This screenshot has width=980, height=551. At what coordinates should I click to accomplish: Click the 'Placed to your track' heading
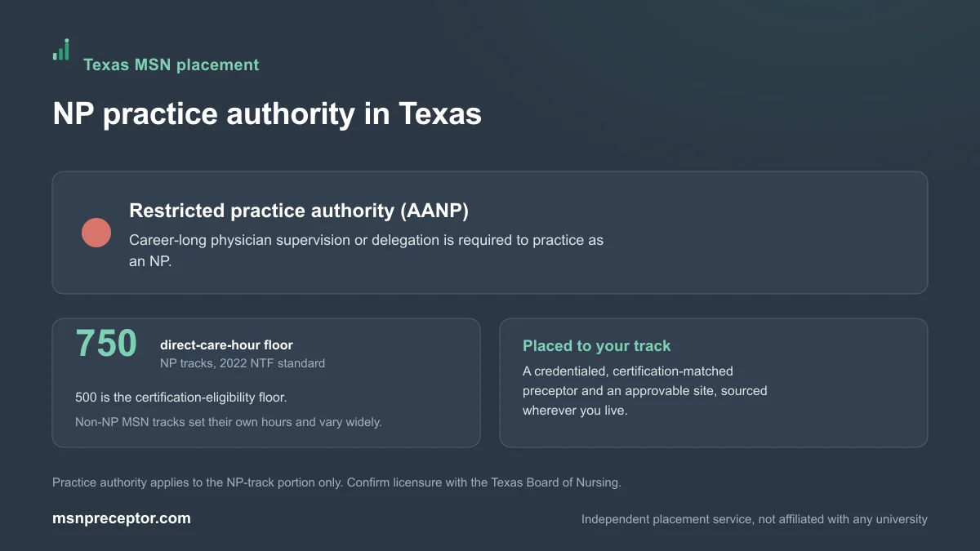tap(596, 346)
